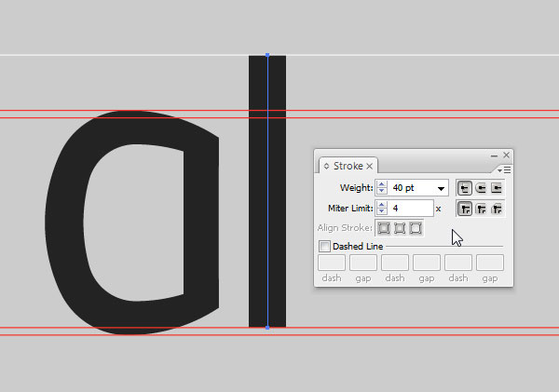
Task: Click the second gap input field
Action: [x=427, y=263]
